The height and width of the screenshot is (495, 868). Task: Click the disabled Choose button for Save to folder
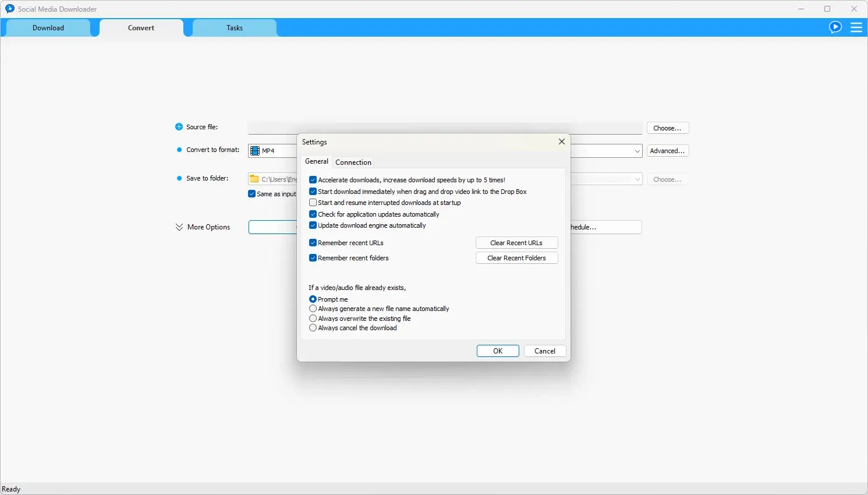[668, 179]
